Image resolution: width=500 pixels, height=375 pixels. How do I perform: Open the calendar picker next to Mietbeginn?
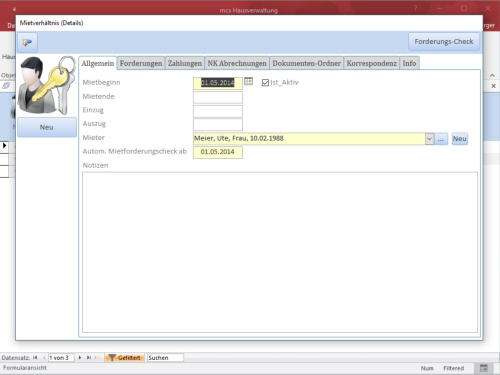248,81
